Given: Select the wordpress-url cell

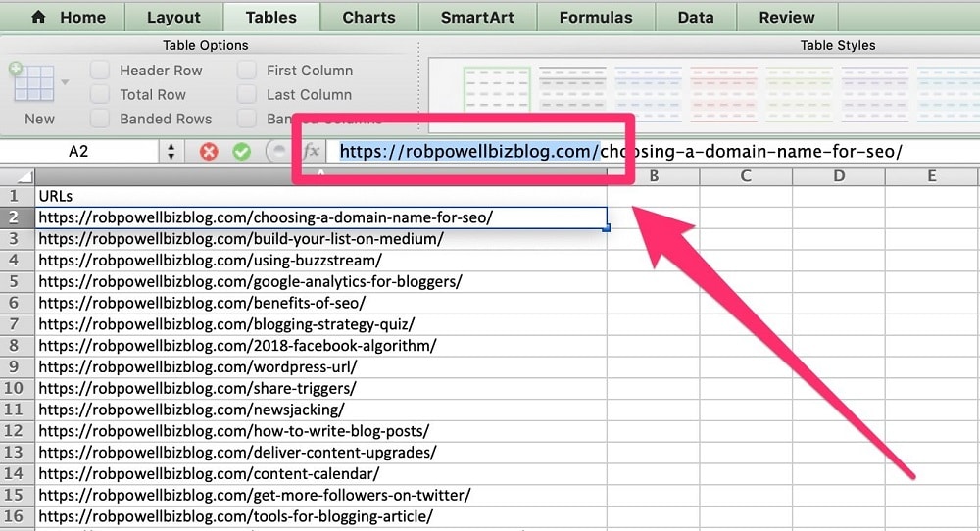Looking at the screenshot, I should [320, 366].
